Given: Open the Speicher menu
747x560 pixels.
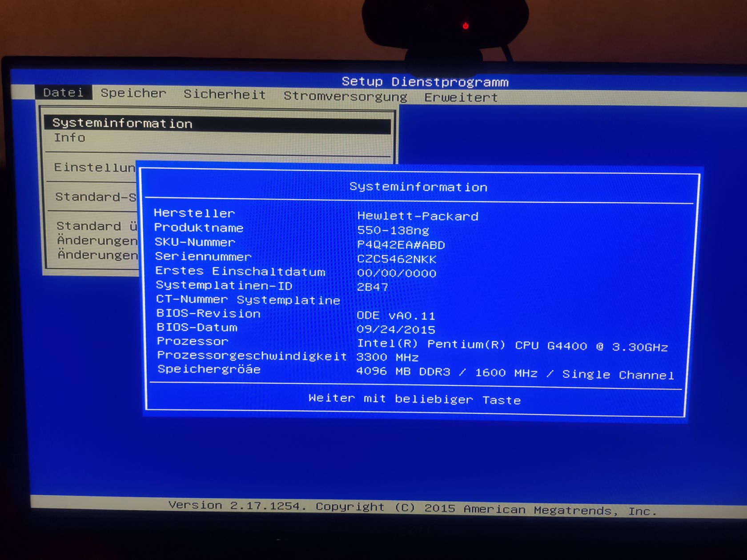Looking at the screenshot, I should [133, 93].
